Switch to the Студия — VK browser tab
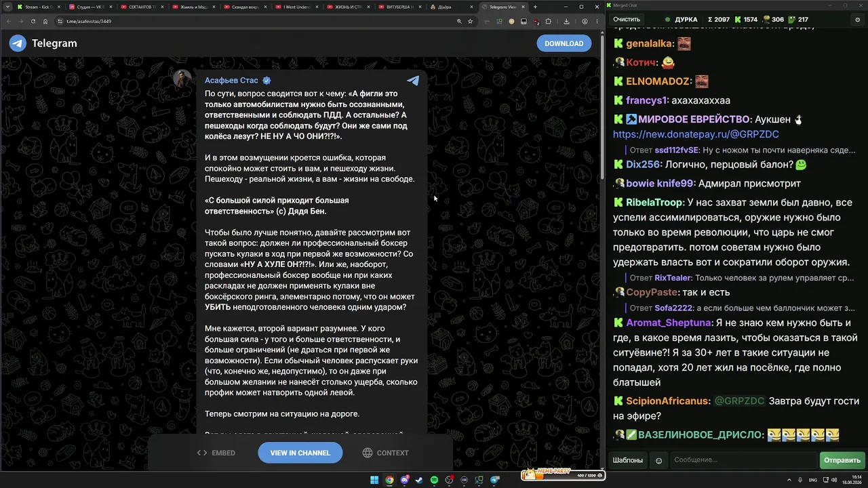The image size is (868, 488). point(90,7)
